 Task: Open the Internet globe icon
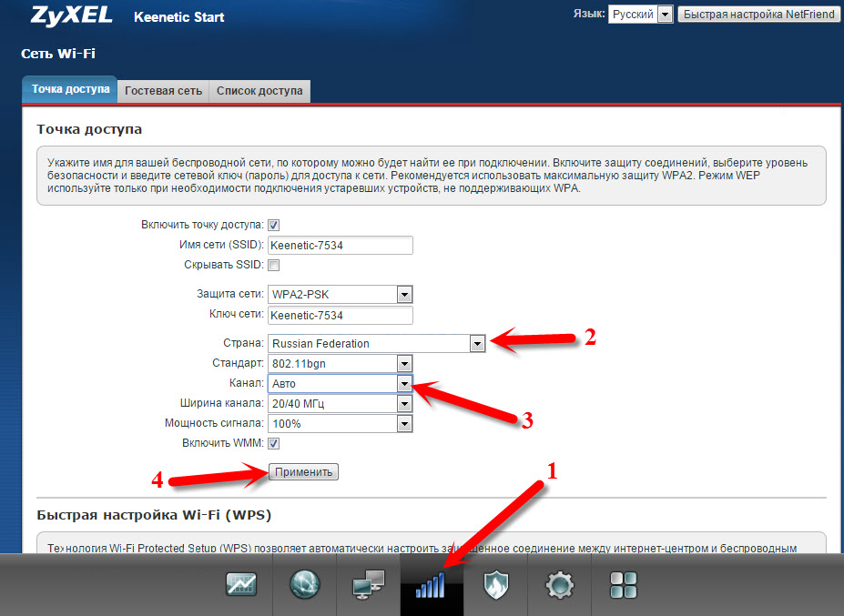click(305, 585)
